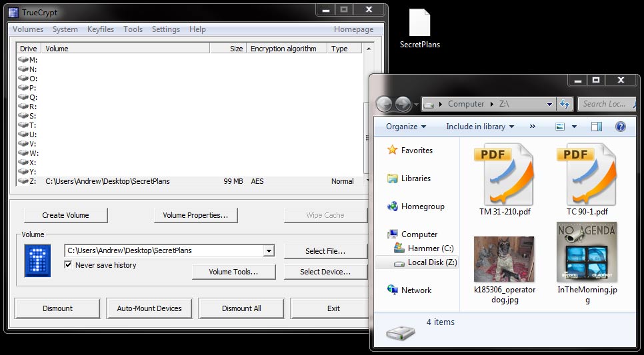The width and height of the screenshot is (644, 355).
Task: Click the change view icon in Explorer
Action: click(x=560, y=127)
